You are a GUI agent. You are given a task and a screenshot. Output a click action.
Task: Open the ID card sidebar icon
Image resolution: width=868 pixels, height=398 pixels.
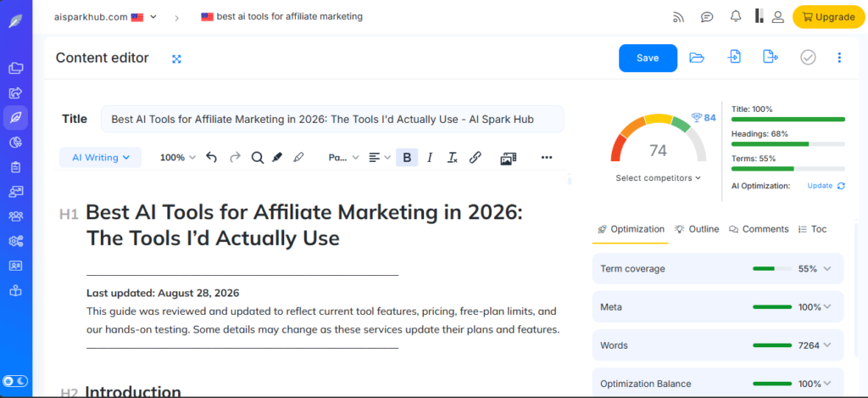pos(16,266)
